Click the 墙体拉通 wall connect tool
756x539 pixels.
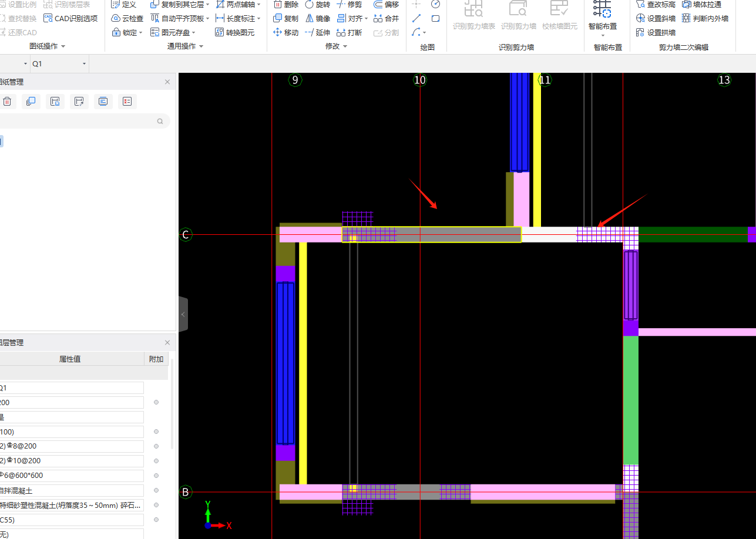coord(701,4)
